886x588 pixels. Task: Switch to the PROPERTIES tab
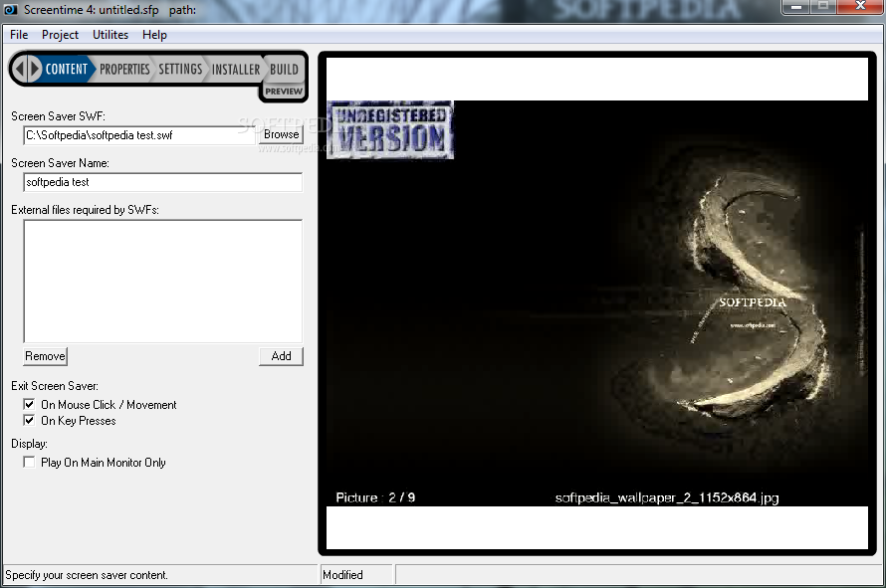[x=124, y=69]
